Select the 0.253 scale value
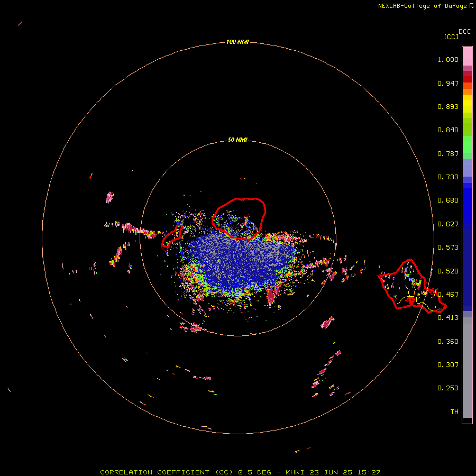This screenshot has width=476, height=476. pos(448,388)
